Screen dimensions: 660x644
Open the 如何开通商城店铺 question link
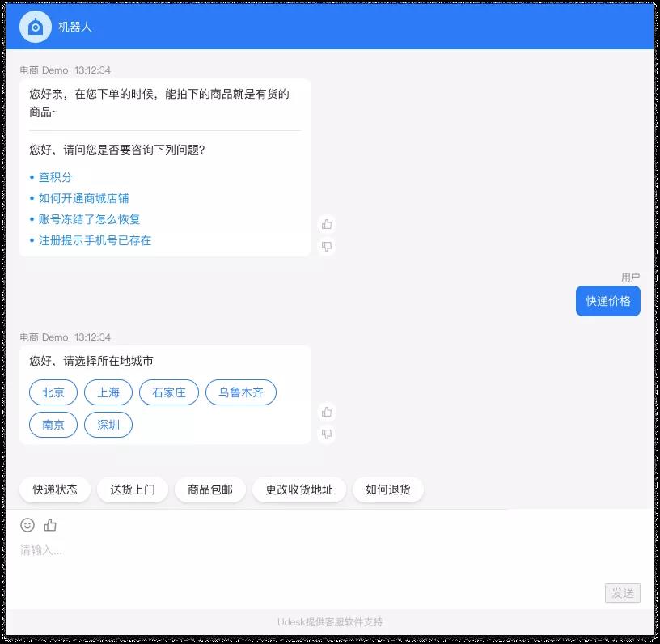tap(84, 198)
